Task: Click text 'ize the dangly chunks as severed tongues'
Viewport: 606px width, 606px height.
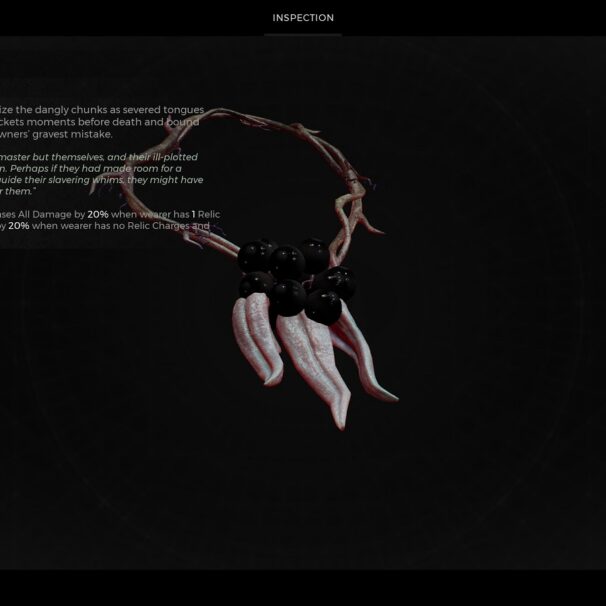Action: point(102,110)
